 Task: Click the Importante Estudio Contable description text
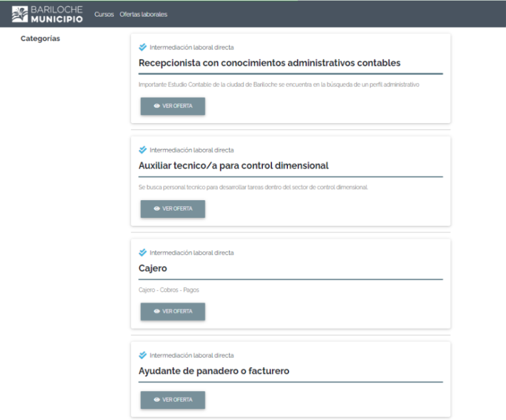[x=279, y=85]
